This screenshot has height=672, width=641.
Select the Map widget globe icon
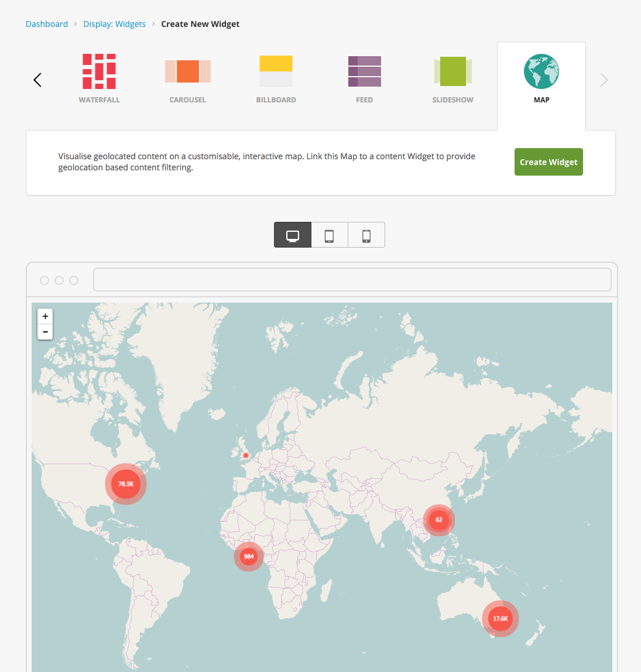coord(541,71)
